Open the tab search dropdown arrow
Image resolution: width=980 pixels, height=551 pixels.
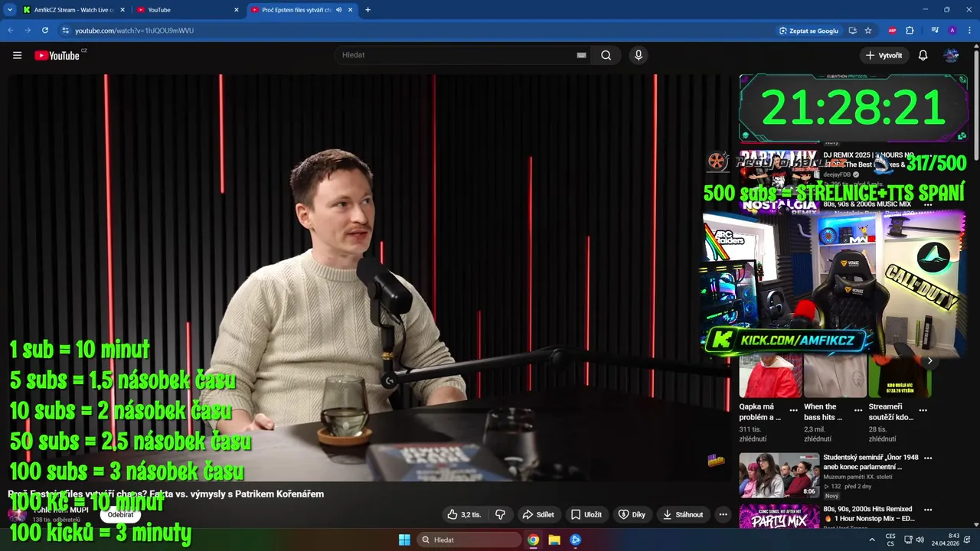10,10
